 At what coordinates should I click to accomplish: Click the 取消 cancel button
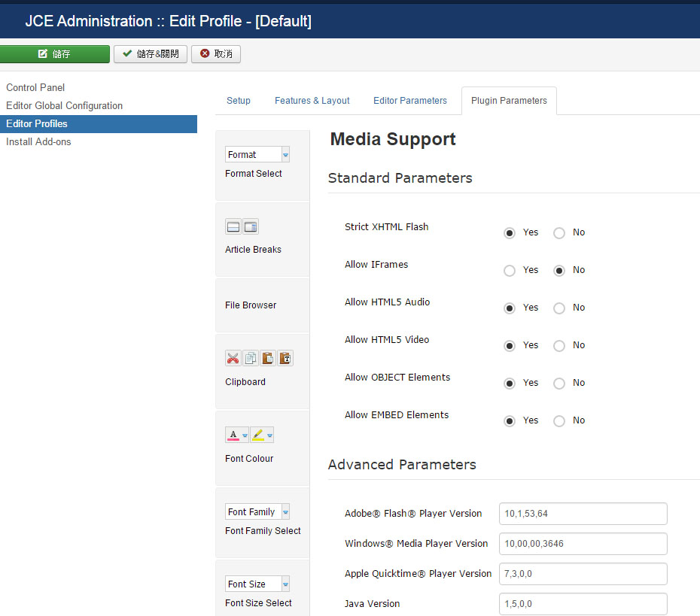[x=216, y=54]
